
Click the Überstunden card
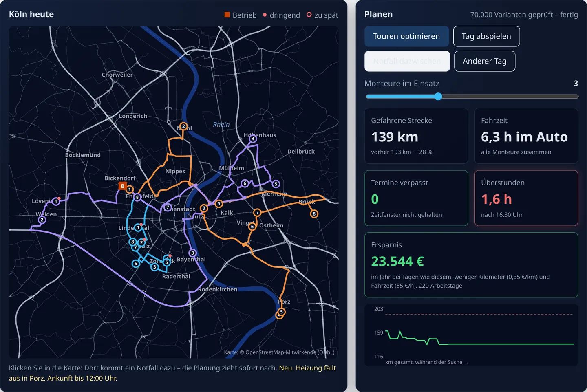pos(526,198)
